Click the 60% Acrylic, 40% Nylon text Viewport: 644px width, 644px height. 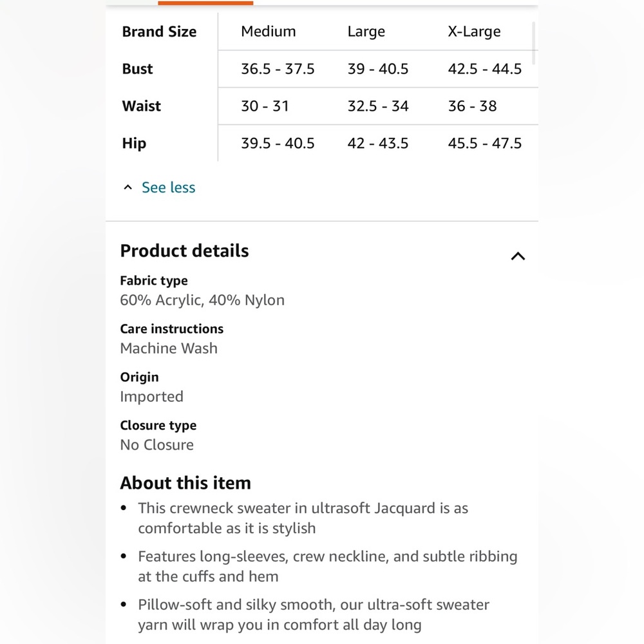click(202, 300)
